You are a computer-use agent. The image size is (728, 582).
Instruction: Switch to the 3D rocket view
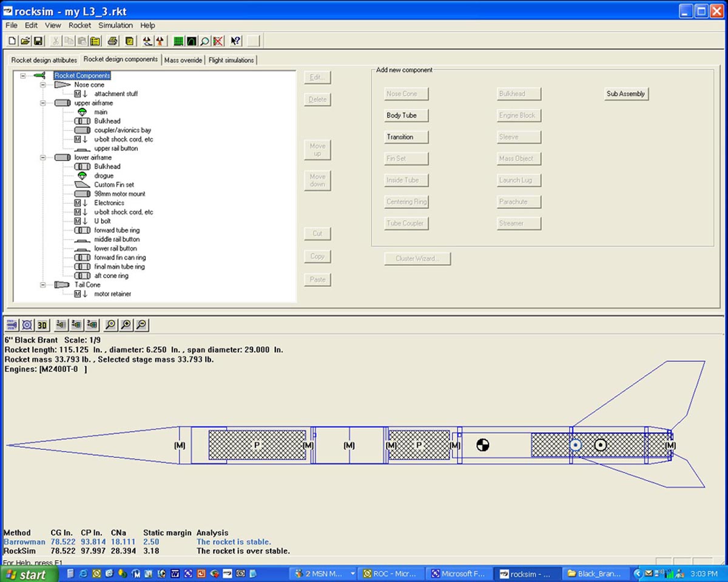point(42,325)
